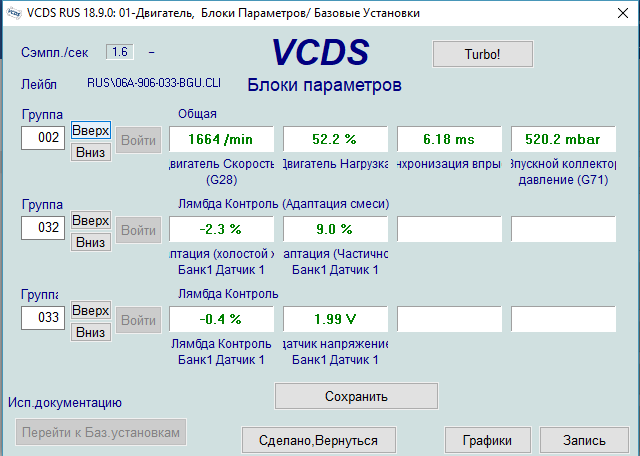Click the Блоки параметров heading
Screen dimensions: 640x456
324,85
